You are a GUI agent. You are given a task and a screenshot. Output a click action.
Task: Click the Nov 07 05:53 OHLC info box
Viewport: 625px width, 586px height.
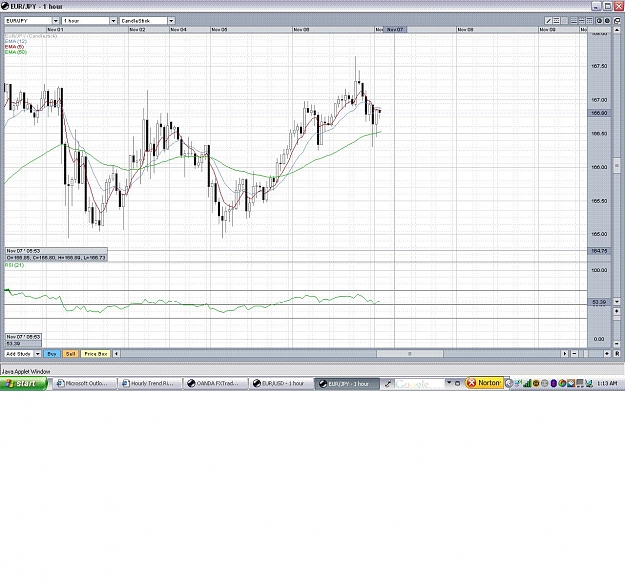(x=56, y=254)
